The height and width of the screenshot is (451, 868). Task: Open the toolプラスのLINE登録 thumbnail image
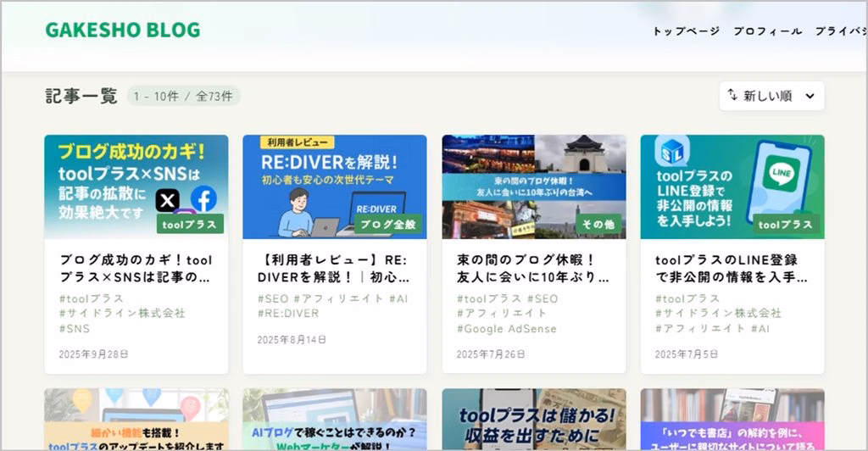(732, 187)
